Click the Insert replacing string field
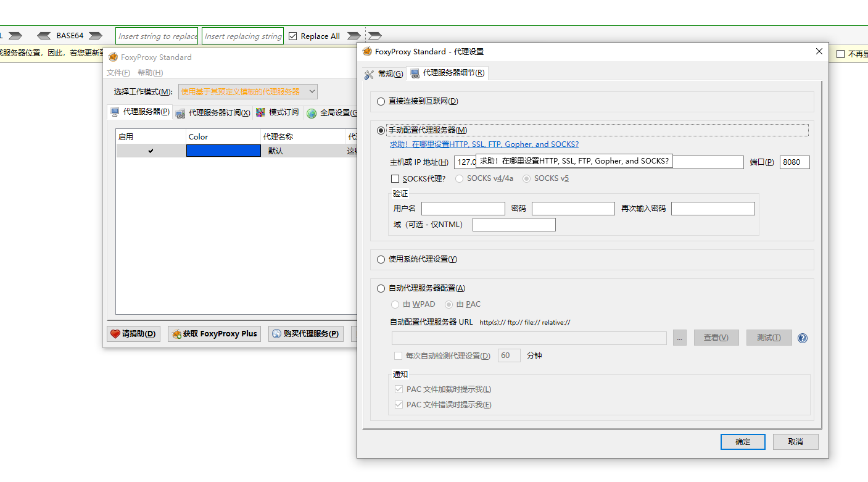 coord(242,36)
